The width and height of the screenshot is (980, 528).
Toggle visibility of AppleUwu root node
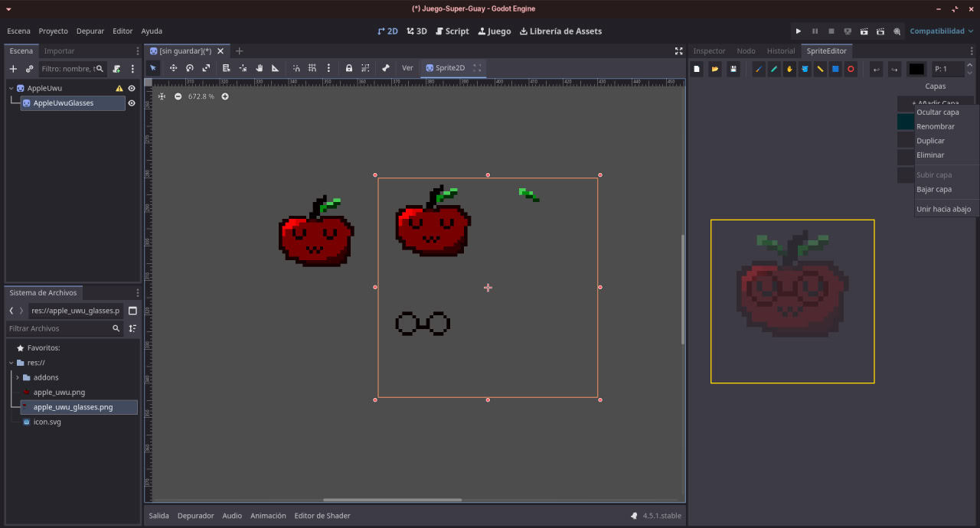point(132,88)
